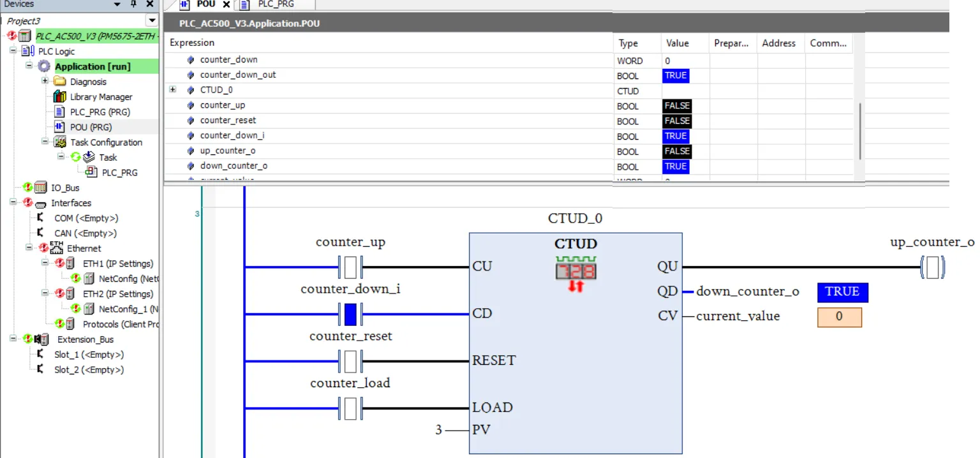The height and width of the screenshot is (458, 980).
Task: Toggle the counter_load contact
Action: point(350,408)
